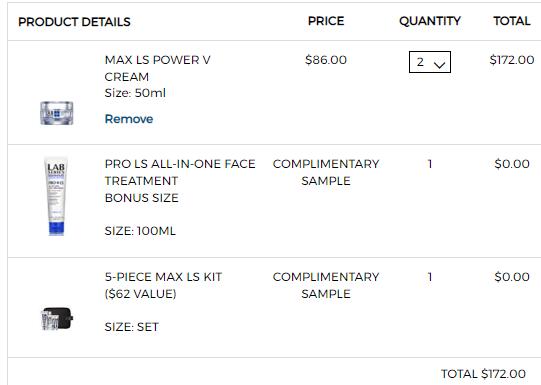Remove Max LS Power V Cream from cart

pyautogui.click(x=129, y=119)
